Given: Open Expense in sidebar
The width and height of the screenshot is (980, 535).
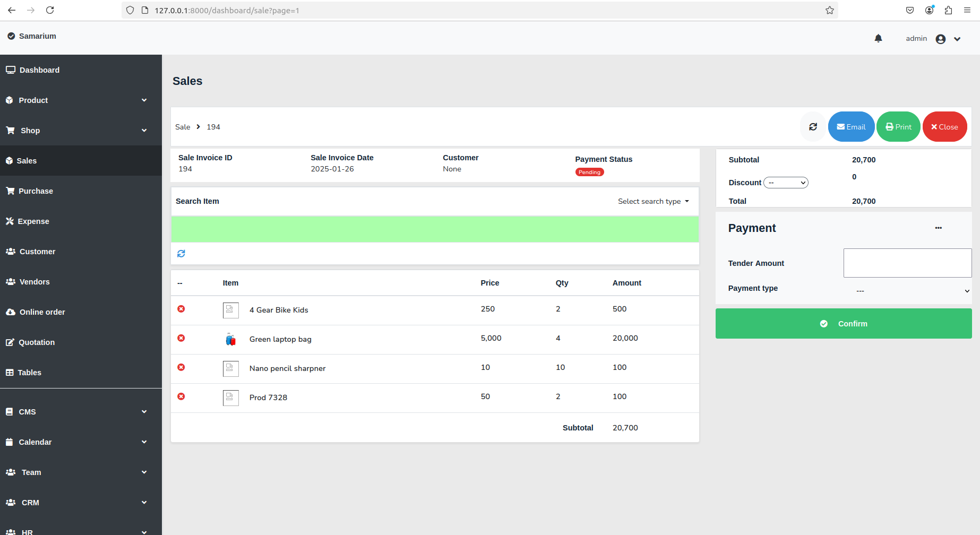Looking at the screenshot, I should (81, 221).
